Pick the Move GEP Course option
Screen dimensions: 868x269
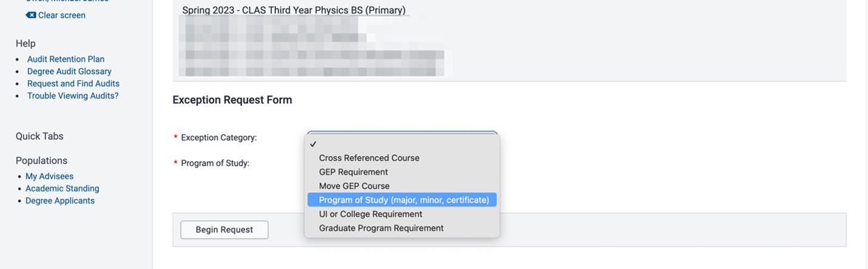(354, 186)
